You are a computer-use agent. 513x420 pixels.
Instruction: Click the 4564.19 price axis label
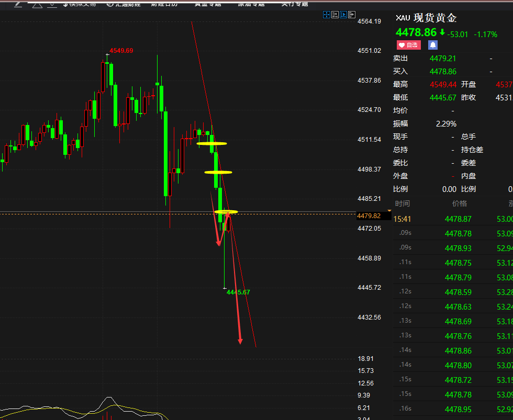click(x=369, y=21)
